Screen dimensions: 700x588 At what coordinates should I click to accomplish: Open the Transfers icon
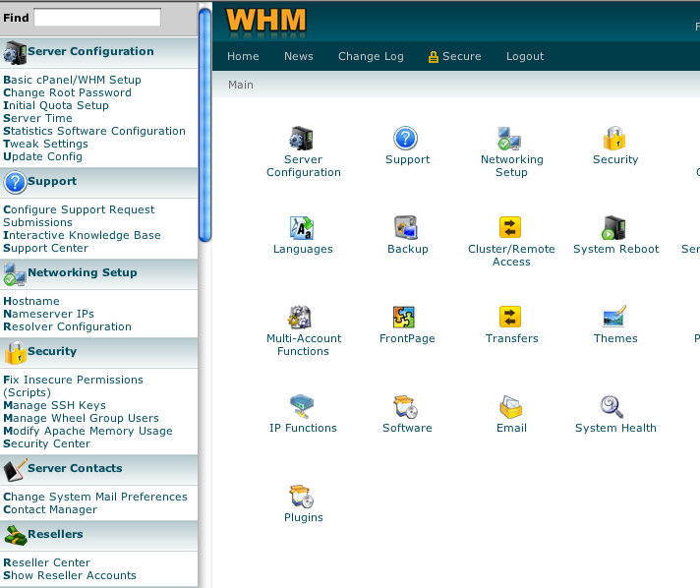click(510, 317)
